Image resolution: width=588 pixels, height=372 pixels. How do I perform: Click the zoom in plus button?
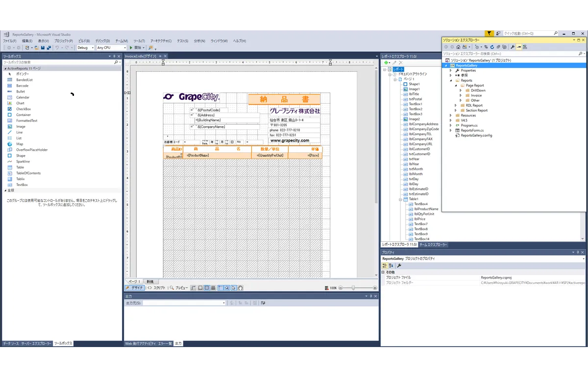374,288
